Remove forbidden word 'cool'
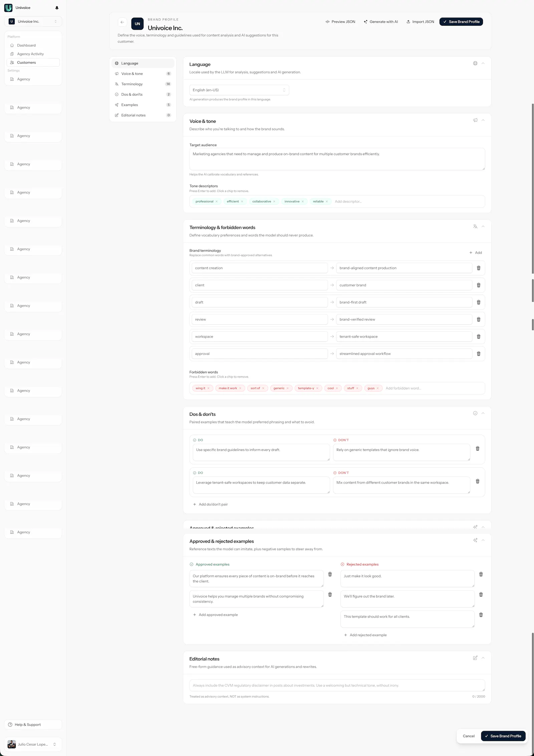 [337, 388]
